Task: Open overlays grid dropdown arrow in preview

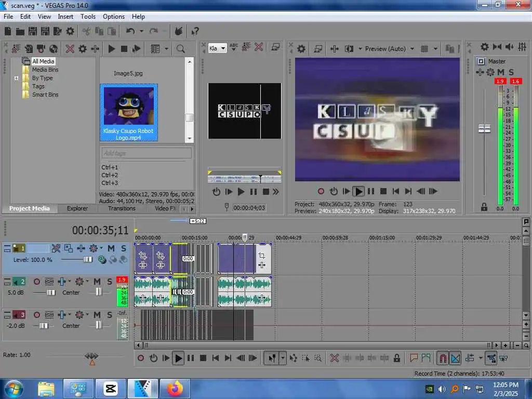Action: (436, 49)
